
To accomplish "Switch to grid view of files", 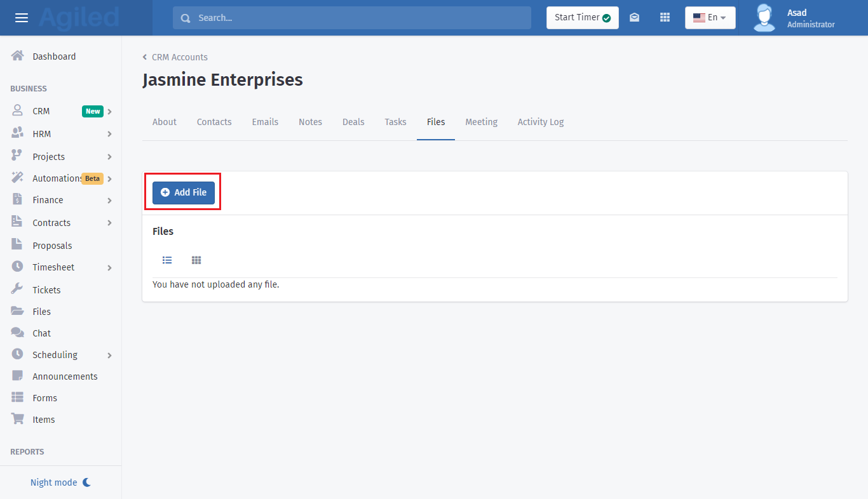I will [x=196, y=260].
